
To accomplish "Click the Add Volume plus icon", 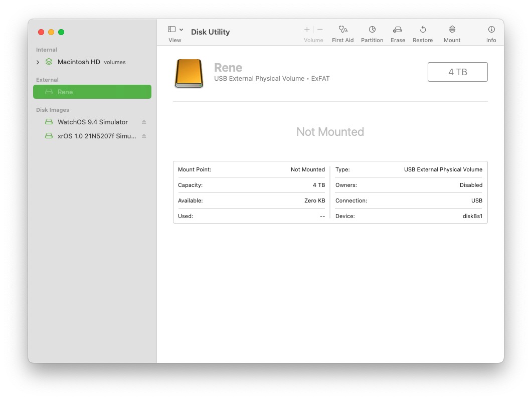I will click(306, 29).
